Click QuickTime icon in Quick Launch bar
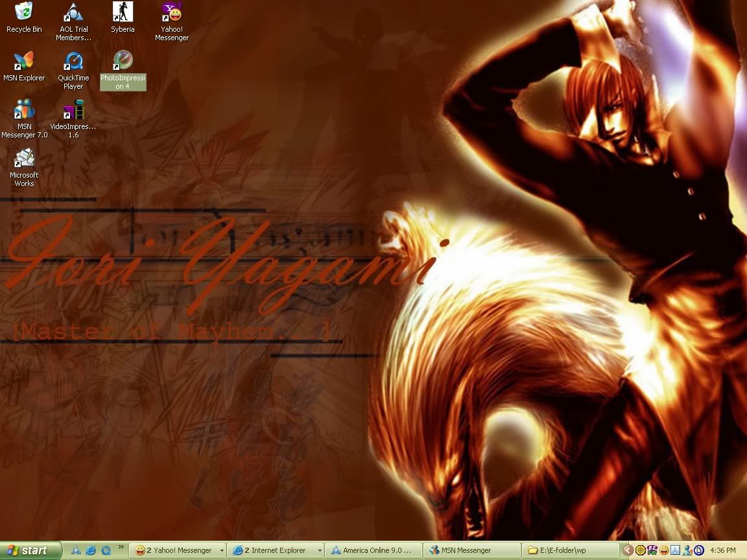The image size is (747, 560). point(106,550)
